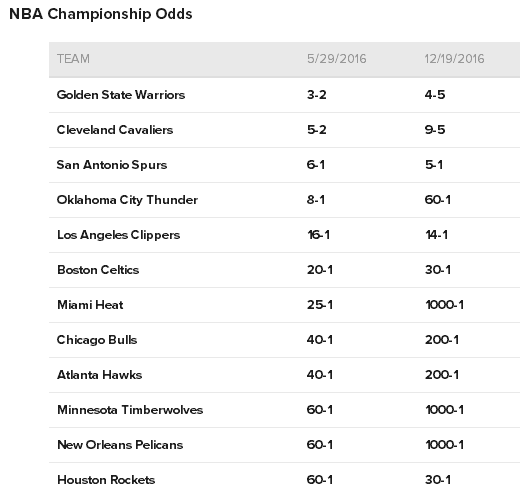Click San Antonio Spurs team name
The height and width of the screenshot is (497, 520).
(112, 165)
